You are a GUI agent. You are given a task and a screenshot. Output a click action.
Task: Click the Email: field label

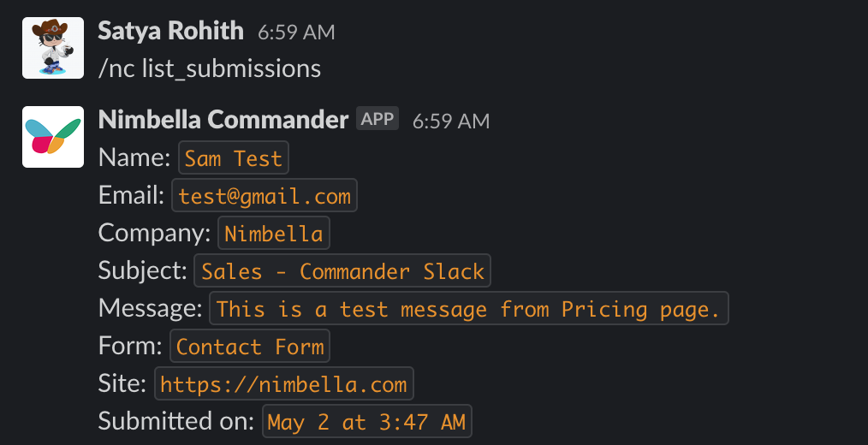(x=131, y=195)
